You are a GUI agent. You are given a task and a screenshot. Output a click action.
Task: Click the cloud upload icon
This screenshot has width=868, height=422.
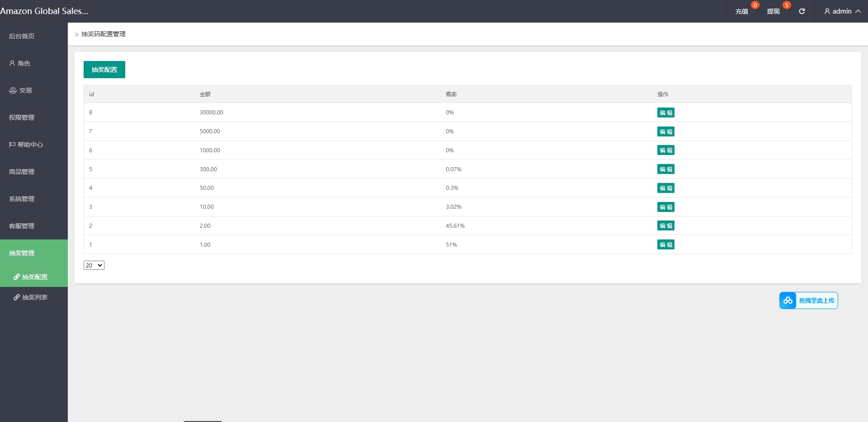point(788,300)
